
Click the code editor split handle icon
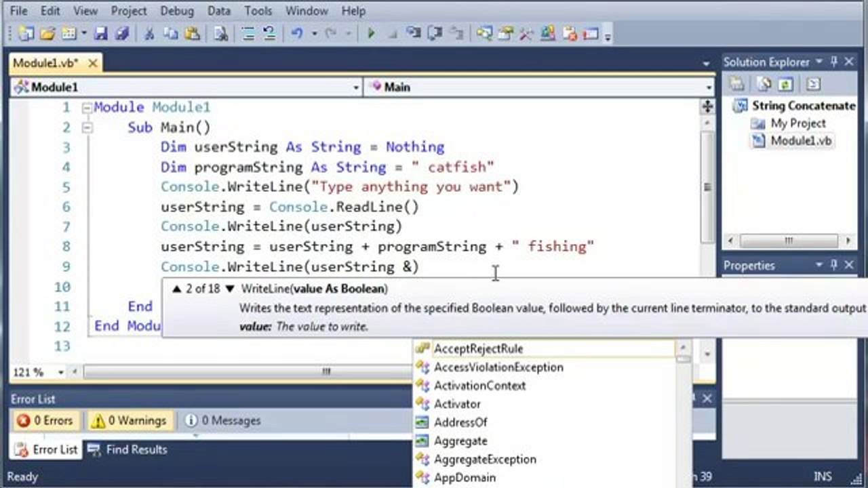[x=707, y=106]
